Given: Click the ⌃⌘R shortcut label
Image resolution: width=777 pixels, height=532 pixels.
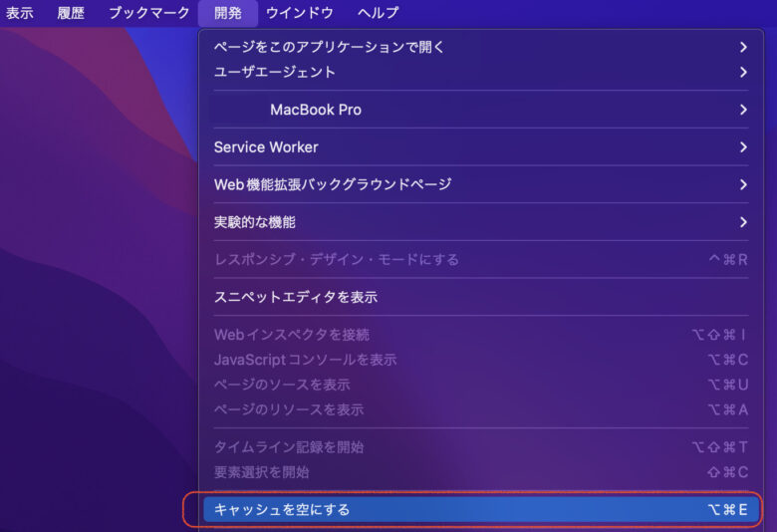Looking at the screenshot, I should click(x=728, y=259).
